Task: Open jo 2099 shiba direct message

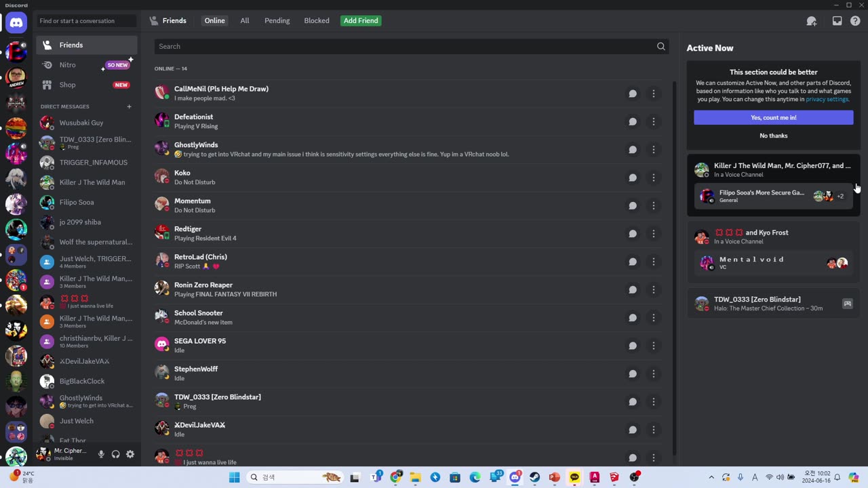Action: point(87,222)
